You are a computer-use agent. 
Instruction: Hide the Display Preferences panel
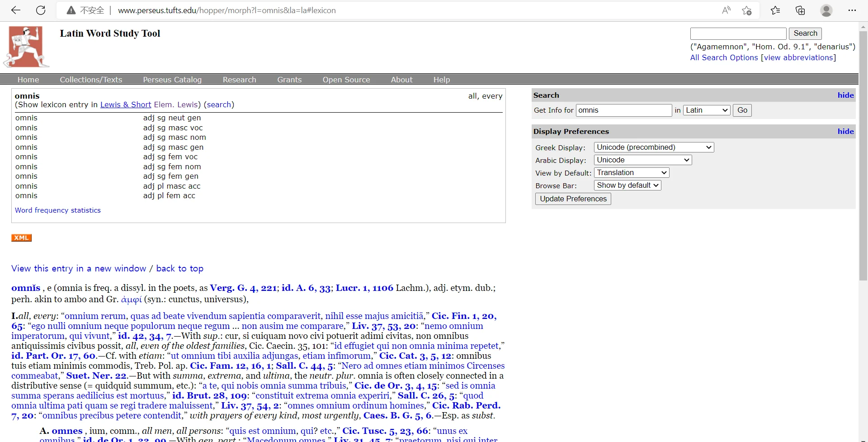[845, 131]
